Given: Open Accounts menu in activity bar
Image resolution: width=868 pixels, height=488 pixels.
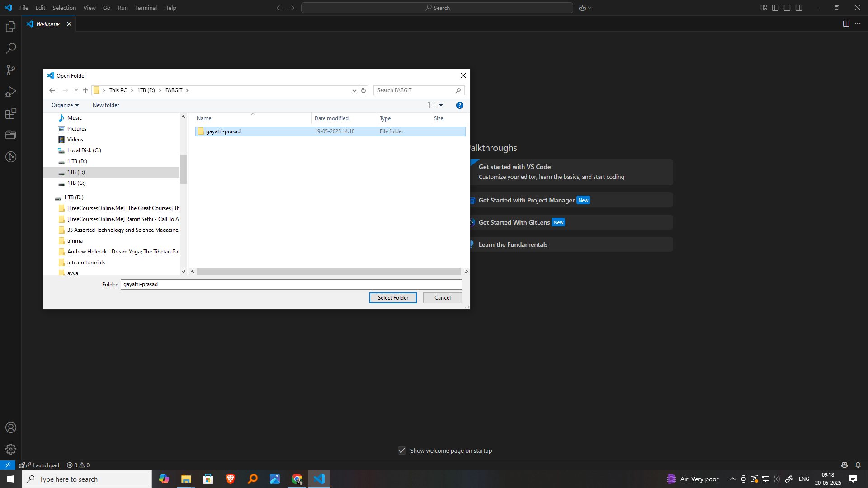Looking at the screenshot, I should pos(11,427).
